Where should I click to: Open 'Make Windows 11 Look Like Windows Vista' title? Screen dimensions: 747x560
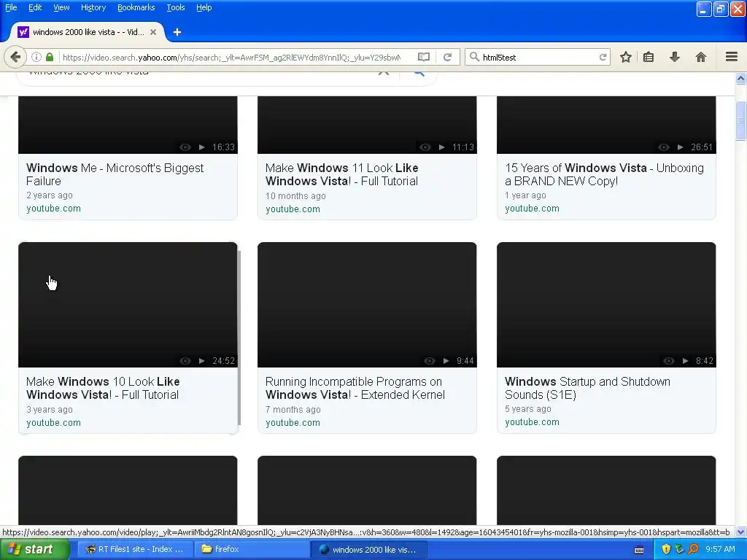coord(341,174)
